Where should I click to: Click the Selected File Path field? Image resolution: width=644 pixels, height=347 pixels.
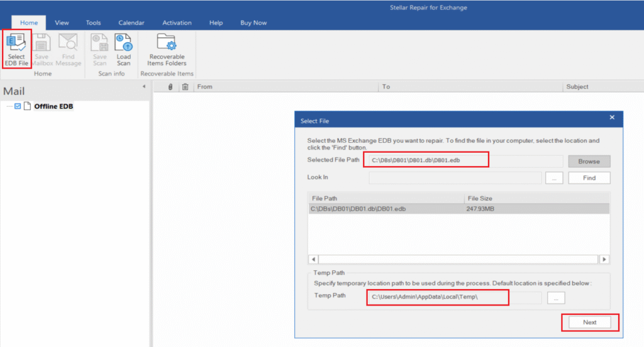(465, 160)
